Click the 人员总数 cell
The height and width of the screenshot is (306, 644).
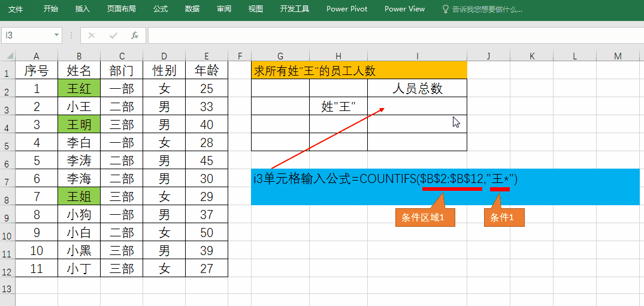pyautogui.click(x=418, y=88)
